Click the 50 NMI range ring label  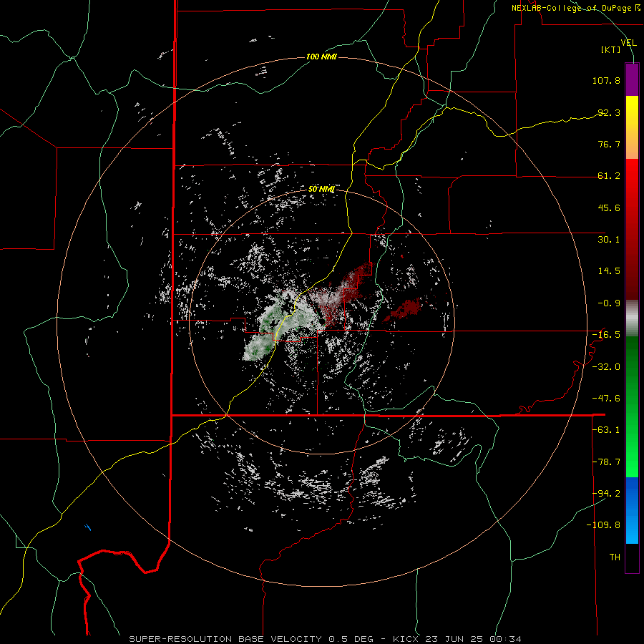(321, 189)
